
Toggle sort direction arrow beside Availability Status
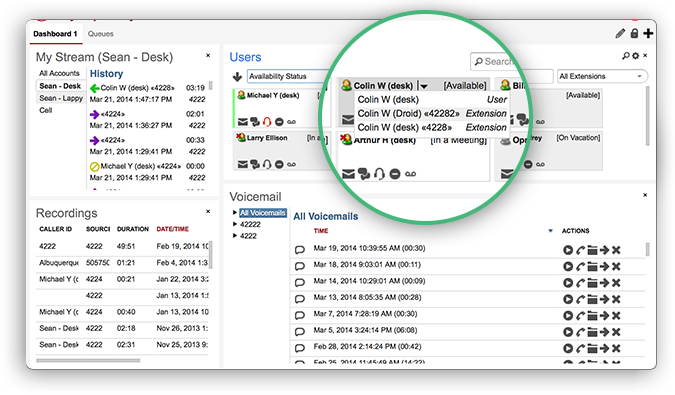coord(237,77)
